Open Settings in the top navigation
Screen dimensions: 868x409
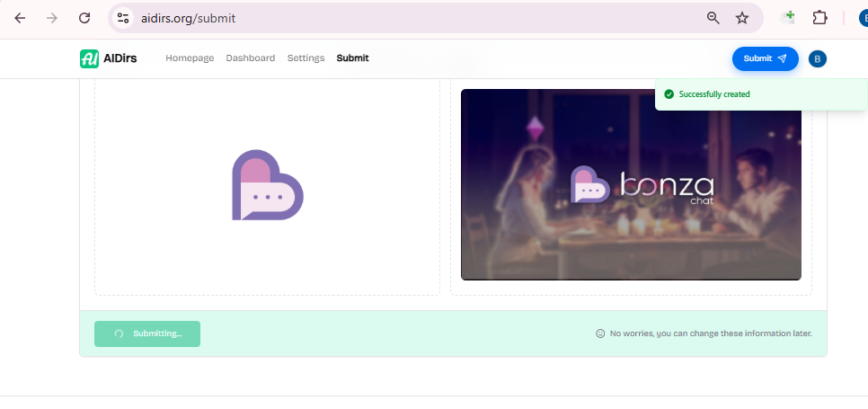(x=306, y=58)
